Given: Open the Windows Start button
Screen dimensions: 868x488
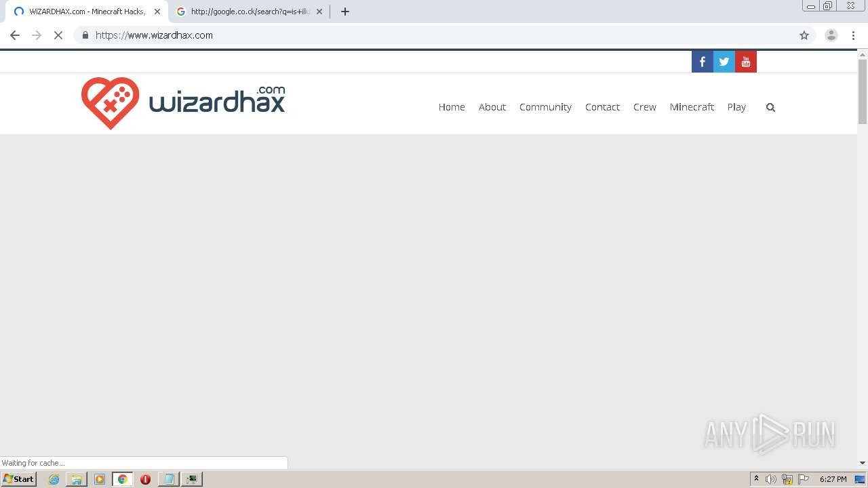Looking at the screenshot, I should (19, 479).
